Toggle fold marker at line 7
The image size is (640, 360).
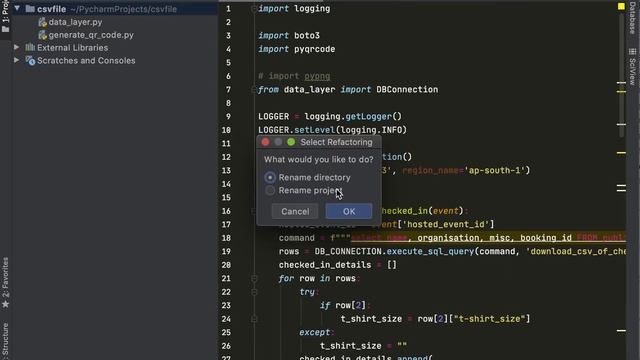tap(254, 89)
